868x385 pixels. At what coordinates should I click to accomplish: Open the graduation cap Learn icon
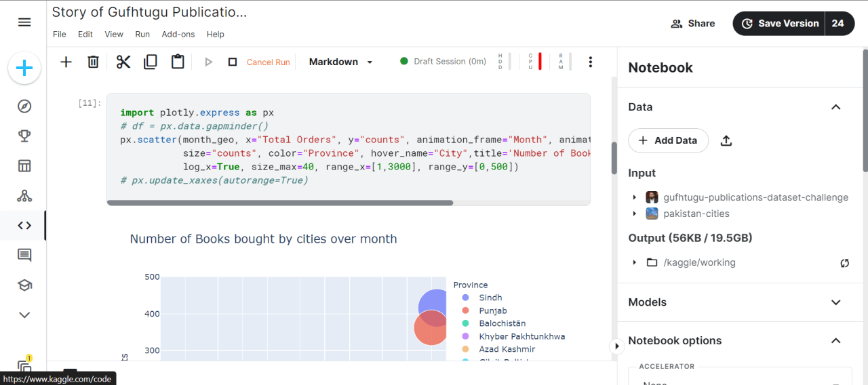[24, 285]
